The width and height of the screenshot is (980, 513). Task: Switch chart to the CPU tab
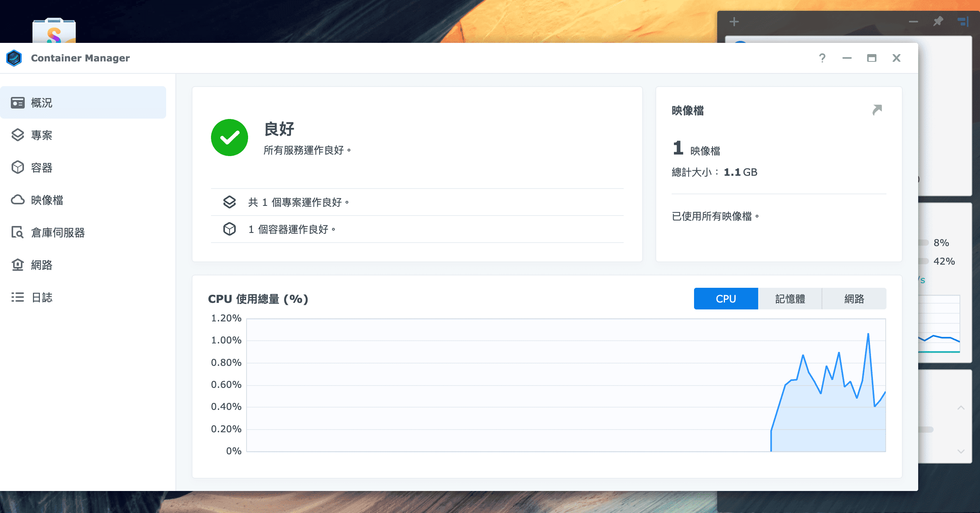(x=725, y=299)
